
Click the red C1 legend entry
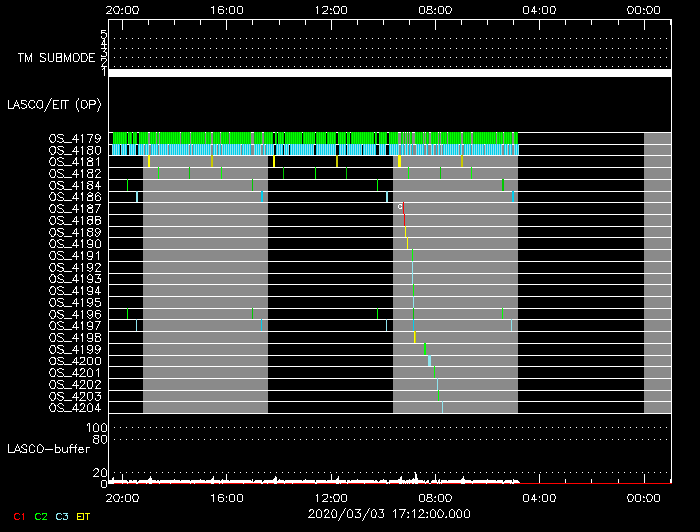[x=18, y=517]
